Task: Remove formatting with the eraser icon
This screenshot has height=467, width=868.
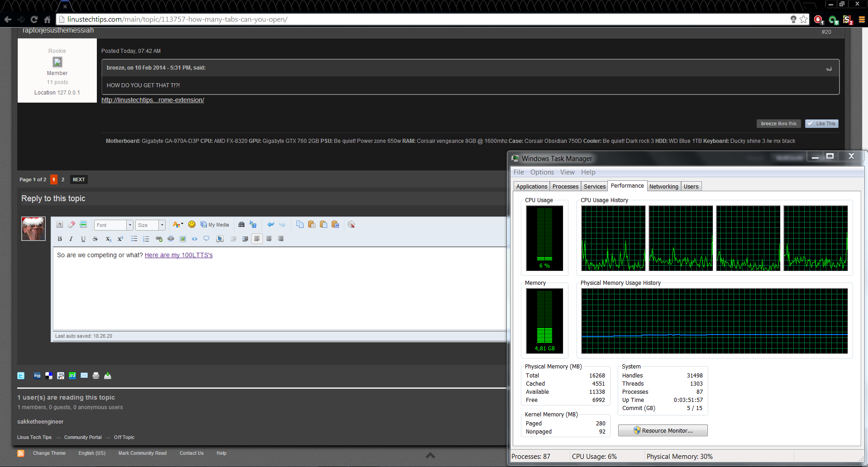Action: 72,225
